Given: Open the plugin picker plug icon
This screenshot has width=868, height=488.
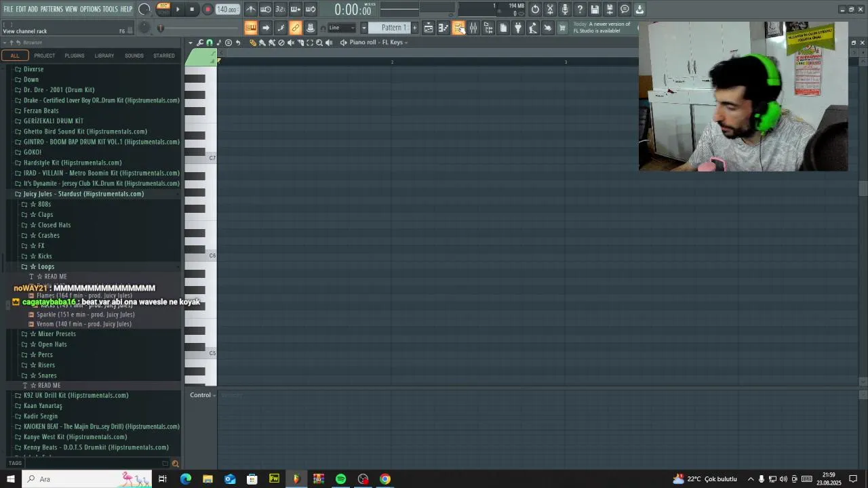Looking at the screenshot, I should tap(518, 28).
